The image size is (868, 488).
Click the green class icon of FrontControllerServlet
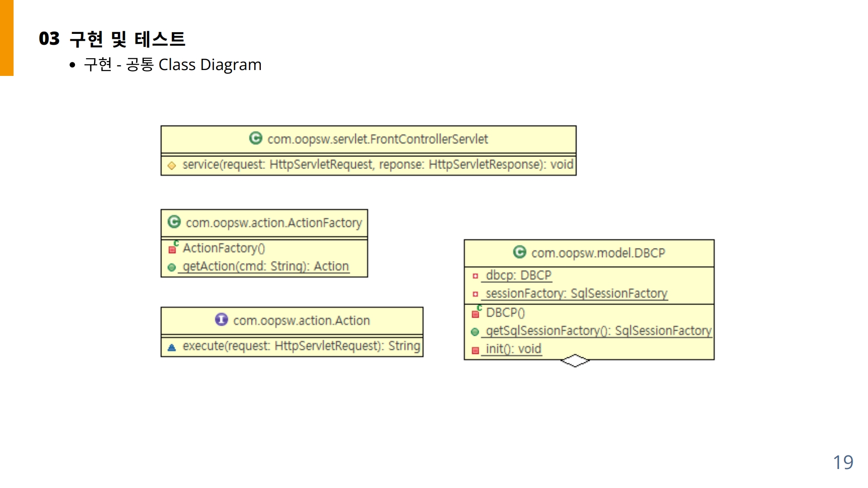(x=255, y=138)
